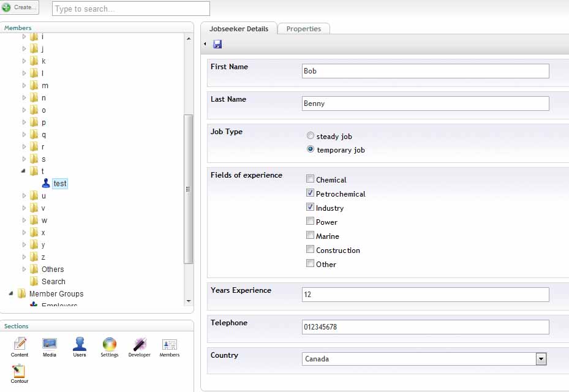569x392 pixels.
Task: Click the Create button
Action: (20, 7)
